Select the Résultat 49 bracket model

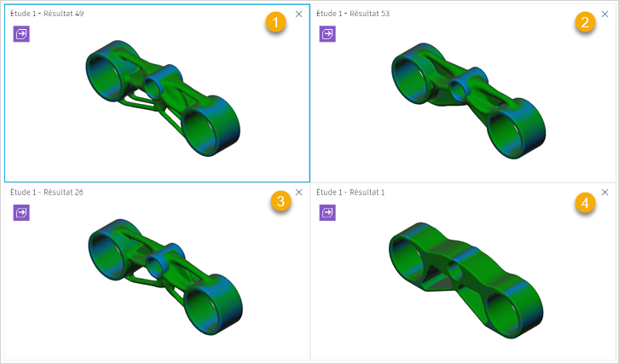[x=163, y=98]
